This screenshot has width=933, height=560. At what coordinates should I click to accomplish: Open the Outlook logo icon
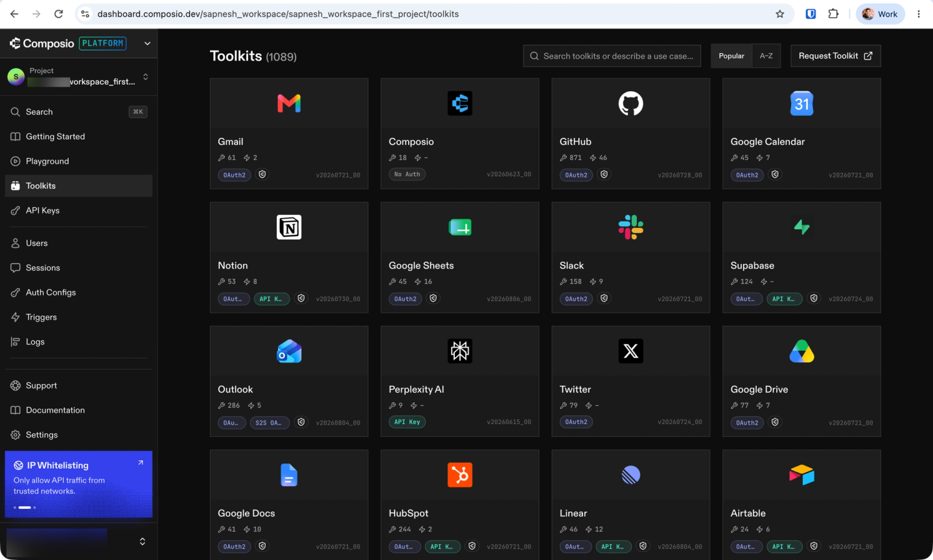point(289,351)
